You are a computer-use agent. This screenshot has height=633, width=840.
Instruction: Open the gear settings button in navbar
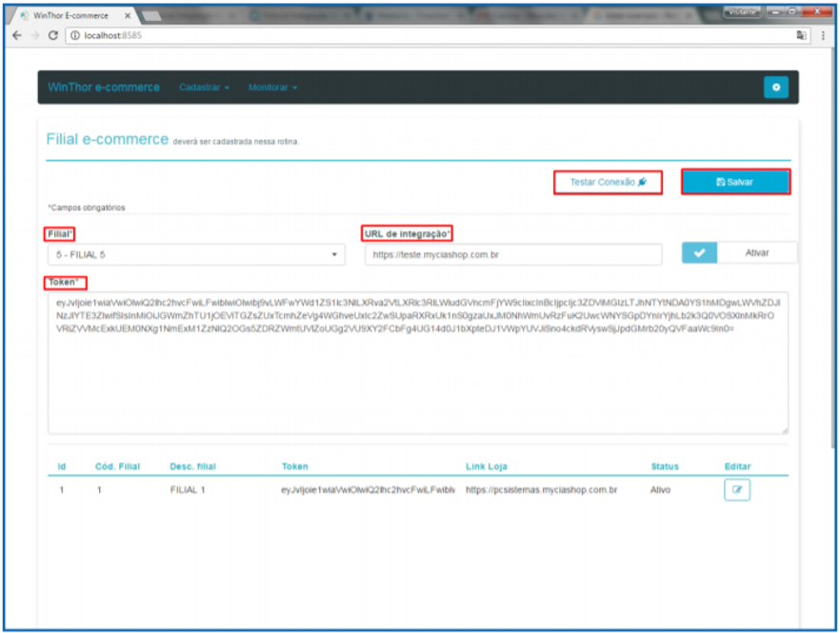(775, 88)
